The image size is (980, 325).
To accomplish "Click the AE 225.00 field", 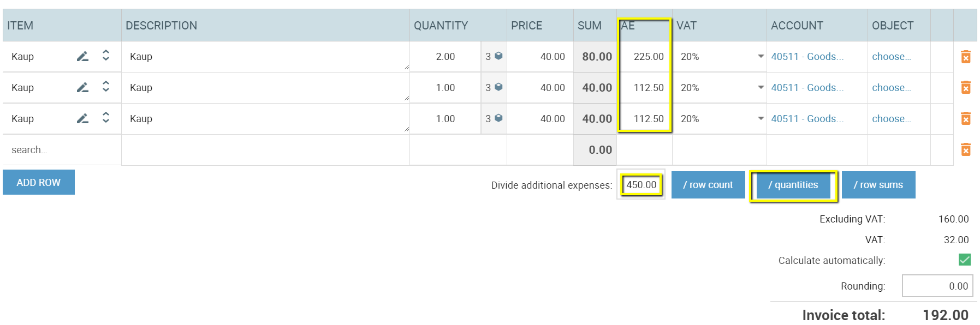I will click(644, 57).
